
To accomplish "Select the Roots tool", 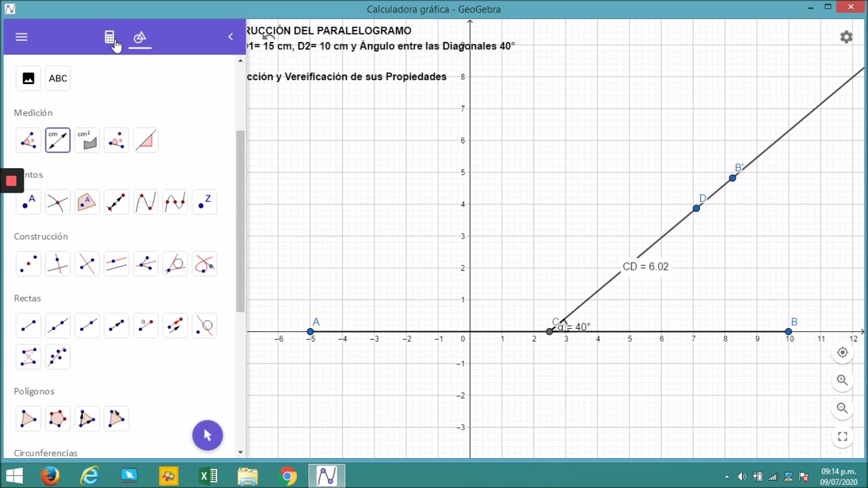I will point(174,202).
